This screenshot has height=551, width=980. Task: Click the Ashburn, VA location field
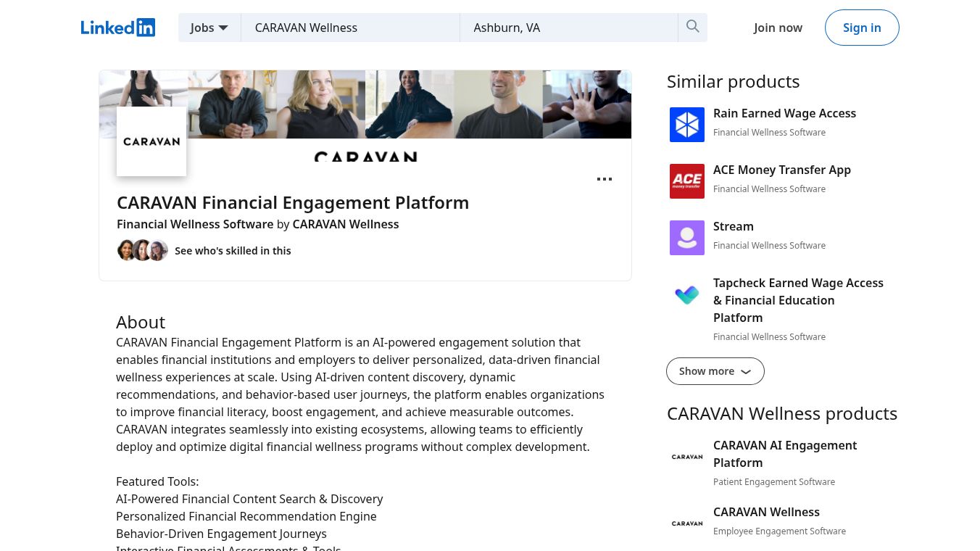pos(570,28)
